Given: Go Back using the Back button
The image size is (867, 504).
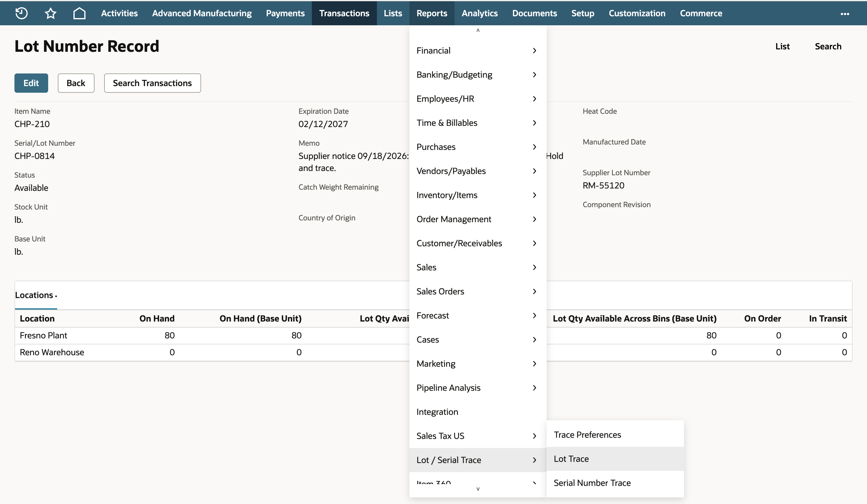Looking at the screenshot, I should point(76,83).
